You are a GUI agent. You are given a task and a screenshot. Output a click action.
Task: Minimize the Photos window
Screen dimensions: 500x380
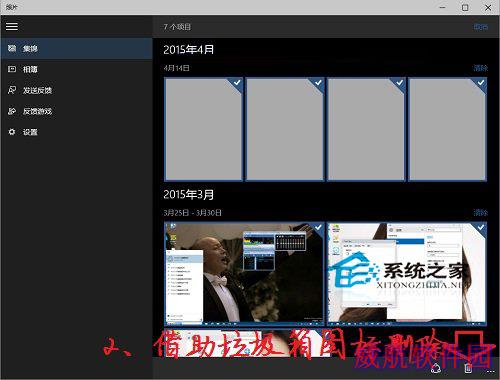click(x=442, y=7)
